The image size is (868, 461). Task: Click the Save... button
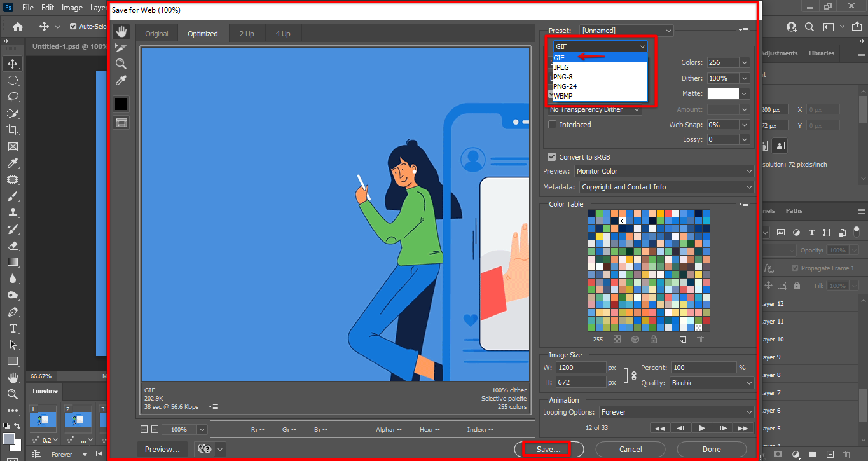point(548,449)
